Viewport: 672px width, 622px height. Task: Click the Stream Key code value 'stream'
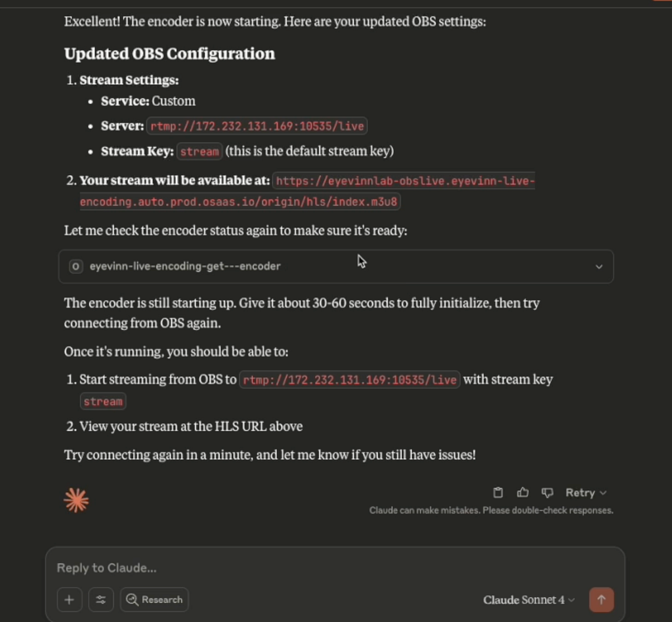pyautogui.click(x=199, y=152)
